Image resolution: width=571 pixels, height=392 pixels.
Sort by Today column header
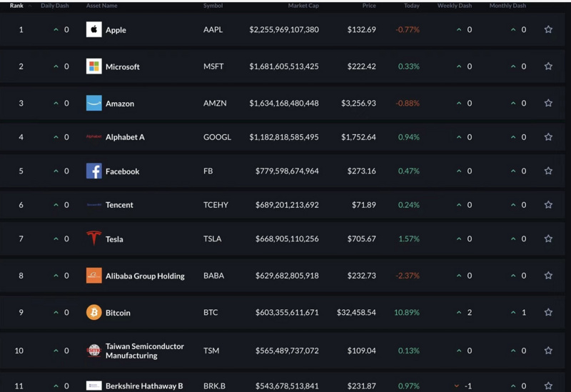coord(412,6)
